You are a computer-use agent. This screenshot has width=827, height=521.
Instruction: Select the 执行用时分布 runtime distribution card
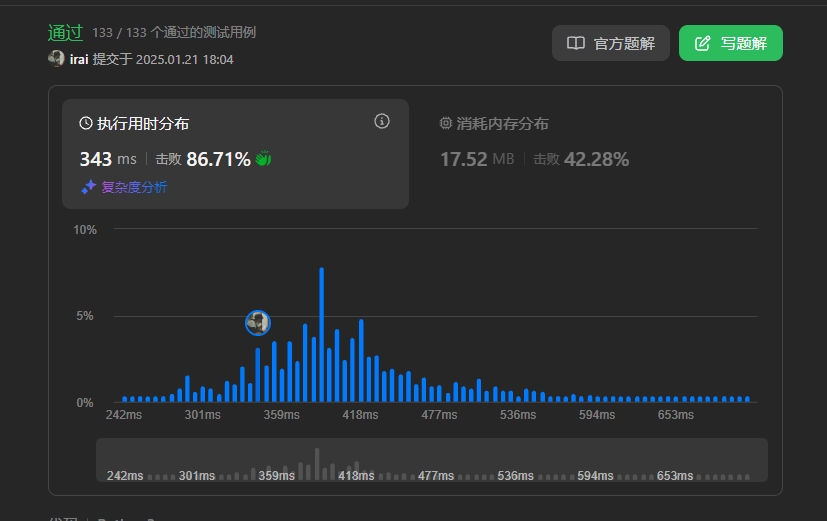[235, 153]
